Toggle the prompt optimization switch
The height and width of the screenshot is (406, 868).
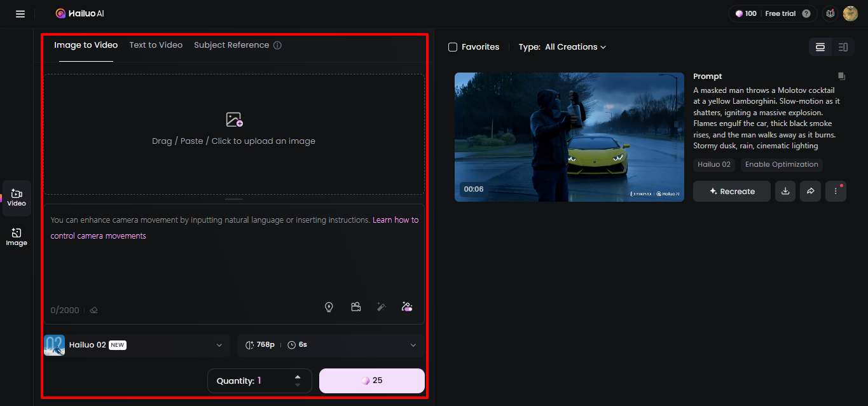[x=408, y=307]
